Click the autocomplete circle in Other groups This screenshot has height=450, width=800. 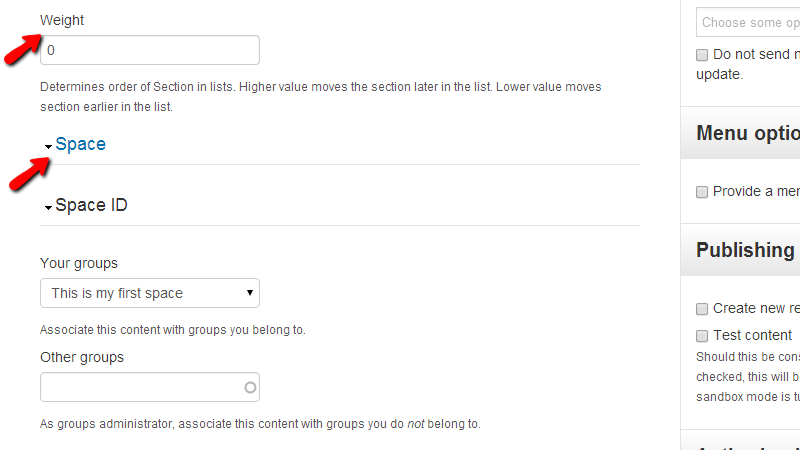[x=250, y=387]
